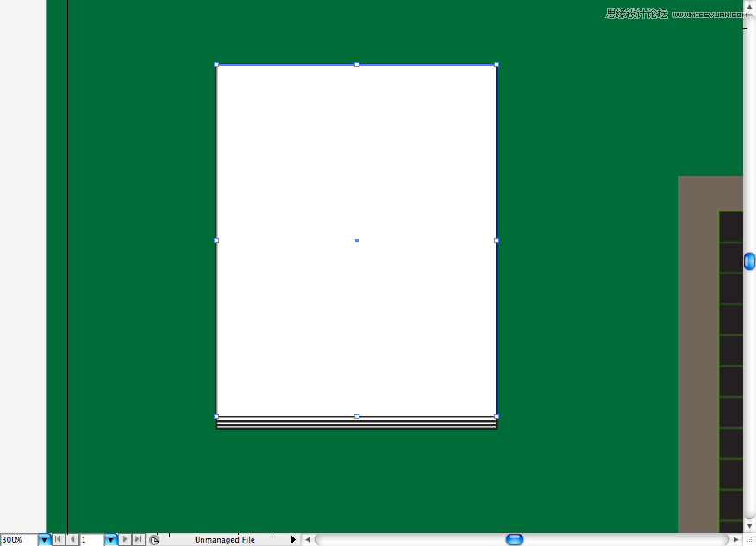The image size is (756, 546).
Task: Click the vertical scrollbar up arrow
Action: 750,7
